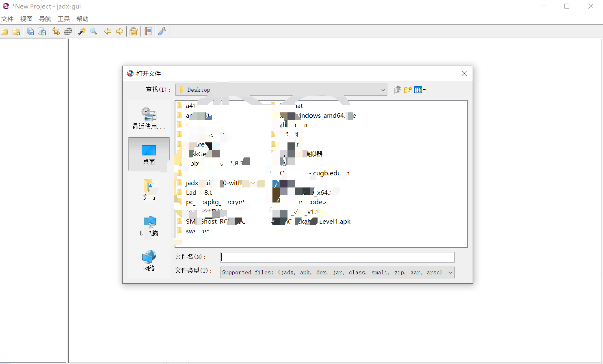Select the _x64.7z archive entry
Image resolution: width=603 pixels, height=364 pixels.
pyautogui.click(x=302, y=193)
